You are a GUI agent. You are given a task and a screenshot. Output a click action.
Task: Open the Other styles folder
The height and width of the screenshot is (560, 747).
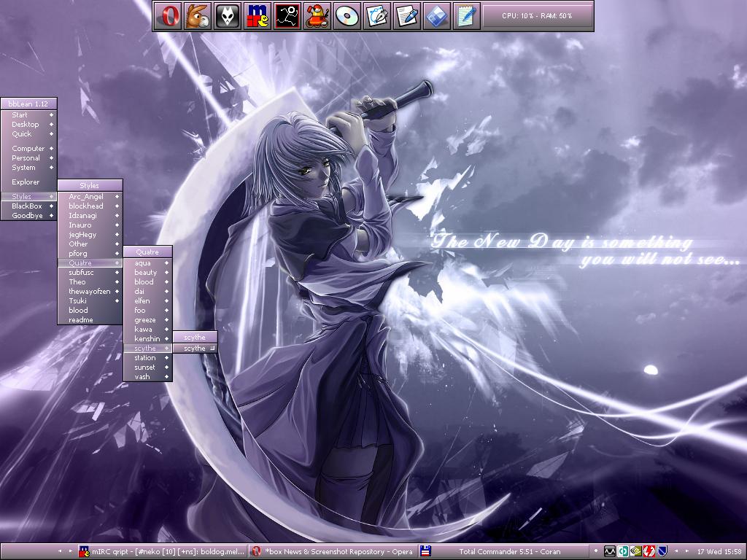[x=90, y=244]
